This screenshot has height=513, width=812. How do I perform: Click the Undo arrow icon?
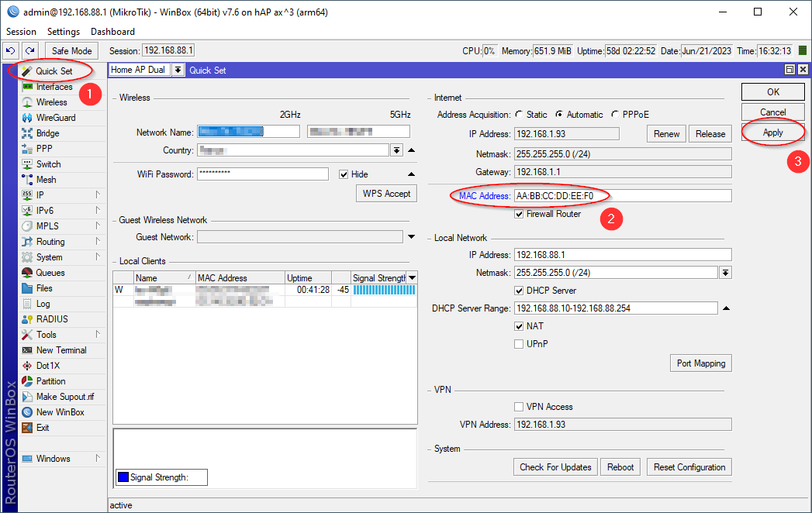[10, 50]
